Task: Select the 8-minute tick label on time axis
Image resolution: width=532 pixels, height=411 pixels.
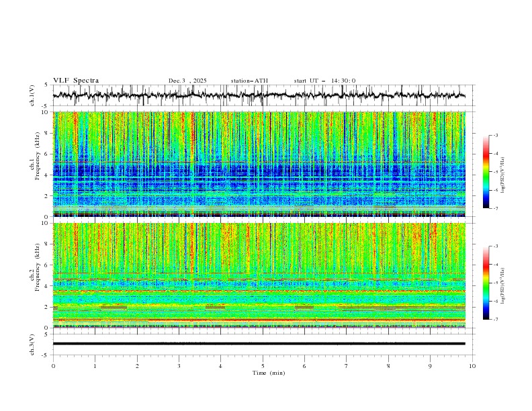Action: [x=388, y=365]
